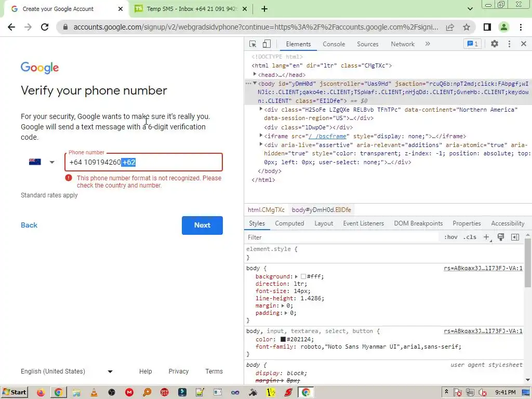Close the Create your Google Account tab
532x399 pixels.
click(121, 9)
